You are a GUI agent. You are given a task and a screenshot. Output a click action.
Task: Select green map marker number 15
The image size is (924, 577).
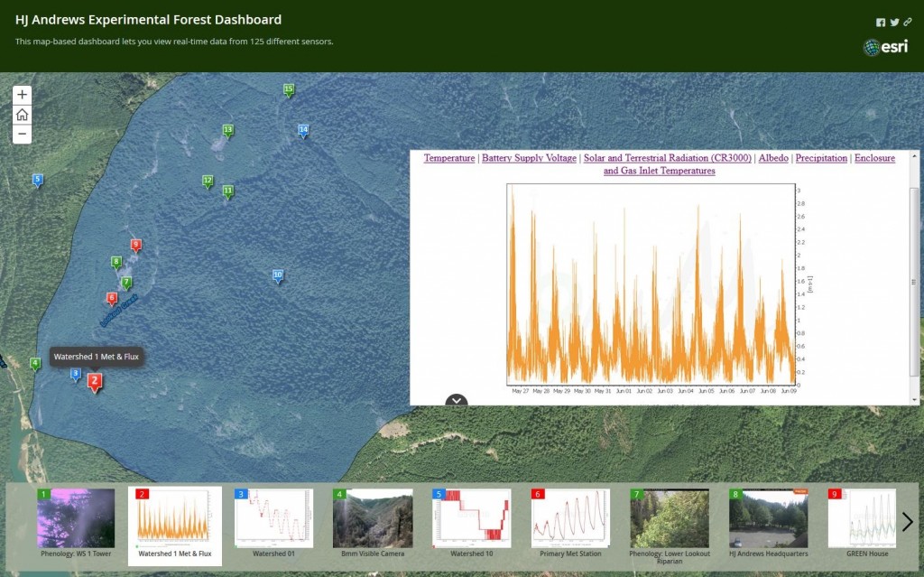point(289,89)
